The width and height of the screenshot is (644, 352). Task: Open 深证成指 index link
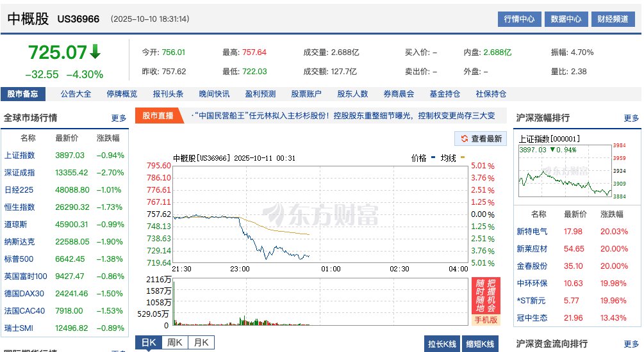[x=19, y=173]
